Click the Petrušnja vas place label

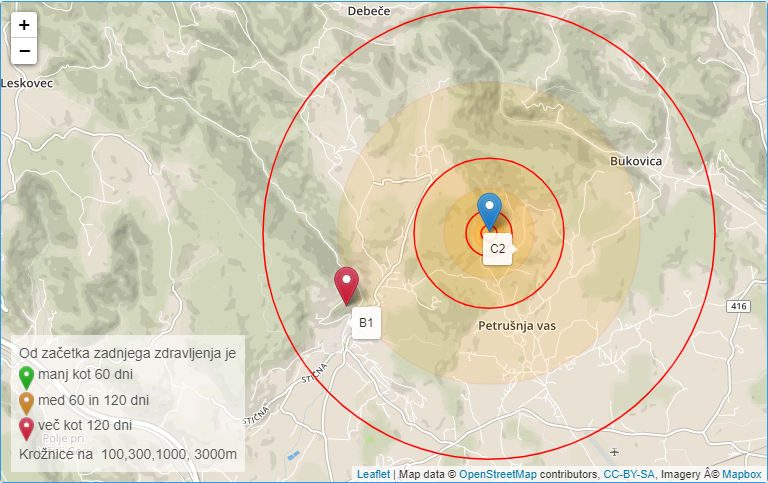coord(517,326)
